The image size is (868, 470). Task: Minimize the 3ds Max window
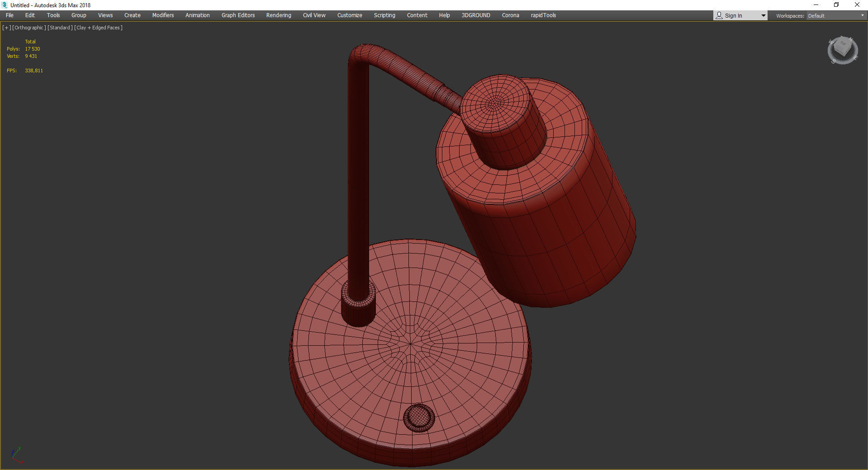[x=816, y=5]
